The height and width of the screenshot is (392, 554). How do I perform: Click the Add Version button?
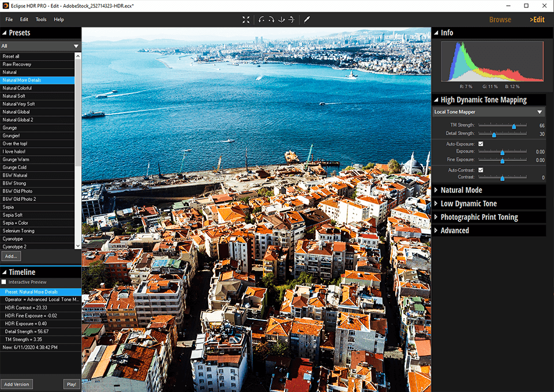point(16,384)
